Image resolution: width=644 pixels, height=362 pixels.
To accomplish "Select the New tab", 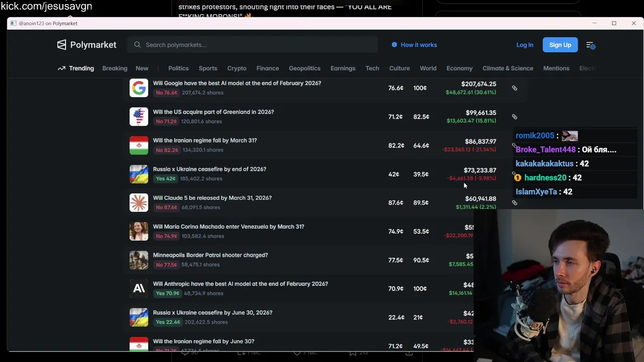I will tap(142, 68).
